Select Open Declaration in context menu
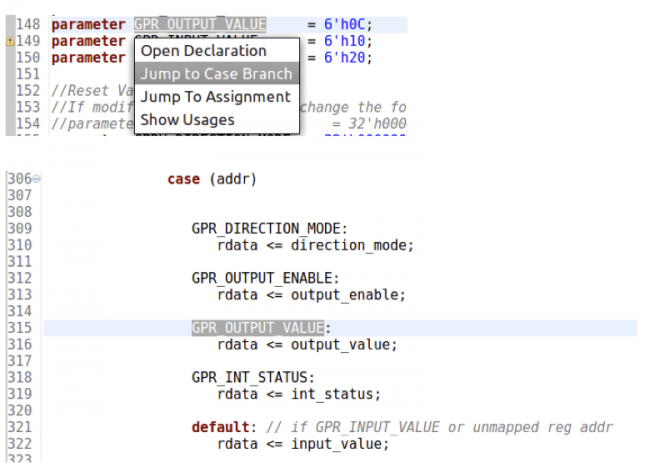This screenshot has height=468, width=650. point(204,51)
